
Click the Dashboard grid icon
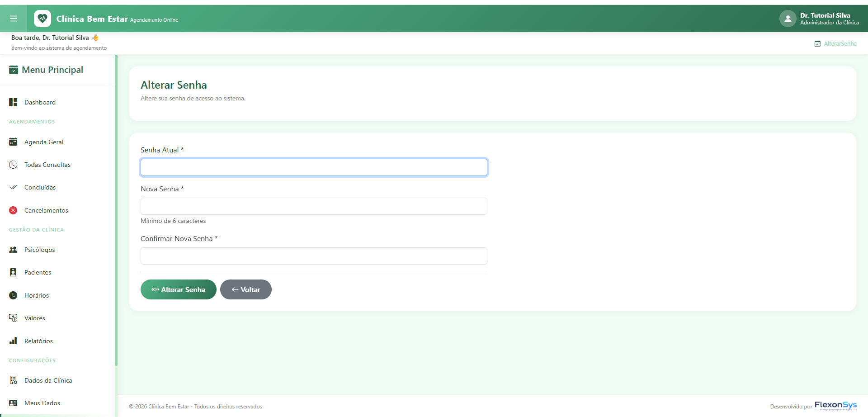(x=13, y=102)
